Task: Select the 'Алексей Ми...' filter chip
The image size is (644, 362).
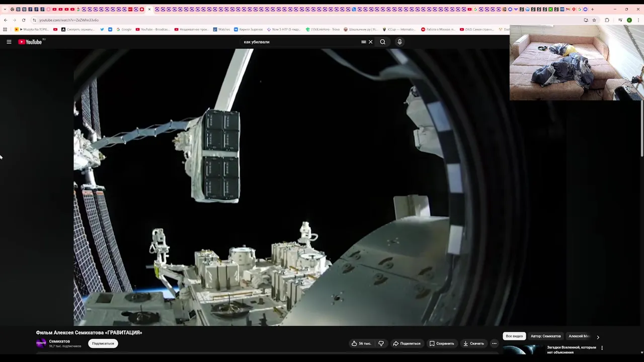Action: [579, 336]
